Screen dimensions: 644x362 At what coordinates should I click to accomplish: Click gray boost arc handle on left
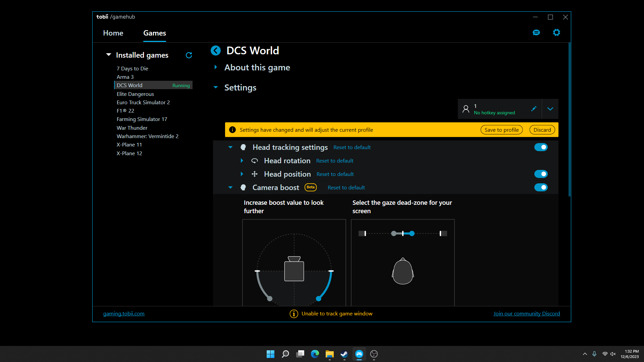pos(270,299)
